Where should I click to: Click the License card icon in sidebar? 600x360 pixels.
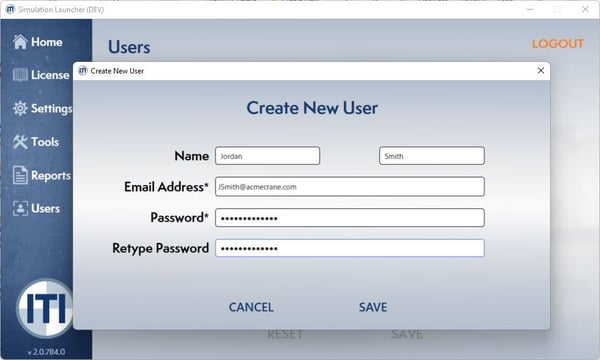click(x=20, y=75)
